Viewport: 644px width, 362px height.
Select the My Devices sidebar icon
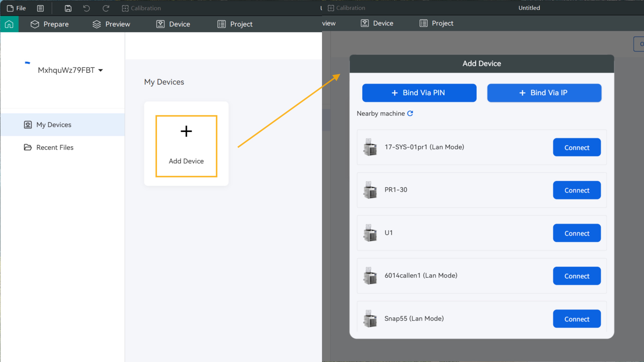click(28, 124)
